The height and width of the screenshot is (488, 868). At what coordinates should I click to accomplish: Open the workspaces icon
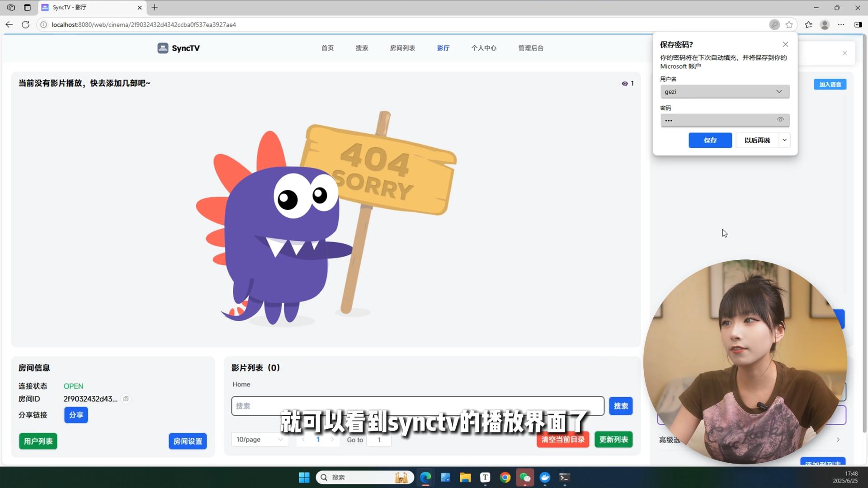[11, 7]
